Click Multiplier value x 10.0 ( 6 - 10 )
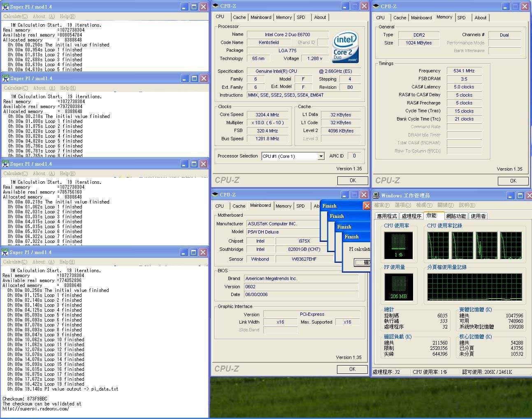 pyautogui.click(x=267, y=123)
